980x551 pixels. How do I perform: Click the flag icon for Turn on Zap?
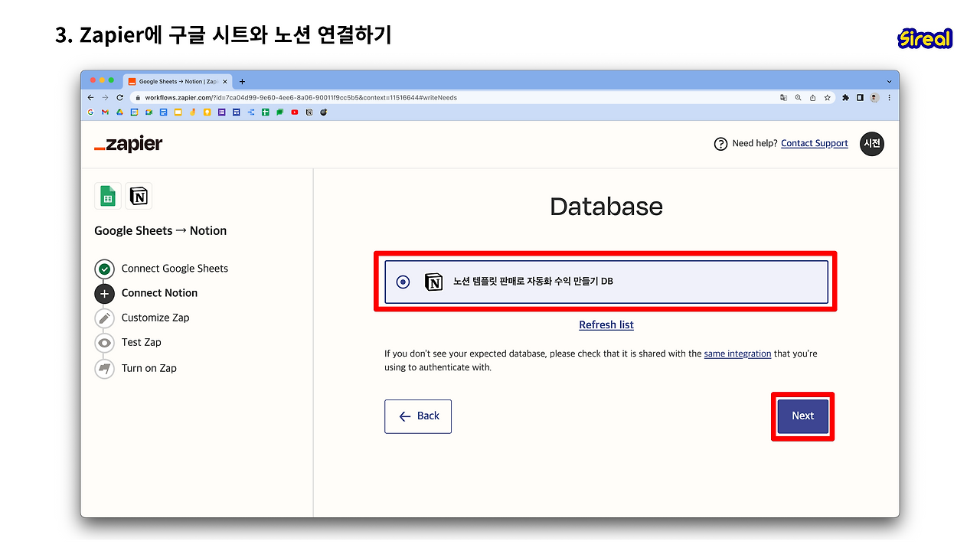pos(104,368)
